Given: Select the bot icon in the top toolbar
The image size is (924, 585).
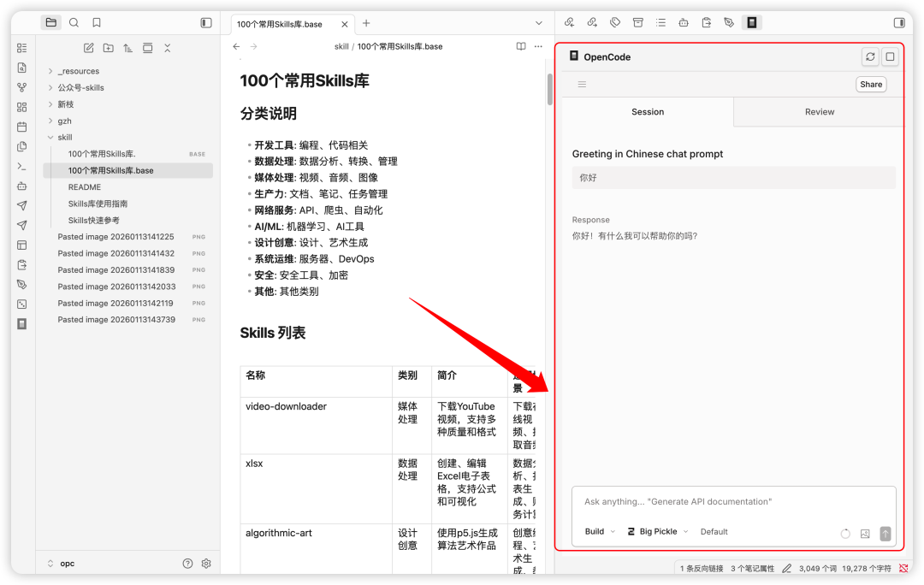Looking at the screenshot, I should click(683, 22).
